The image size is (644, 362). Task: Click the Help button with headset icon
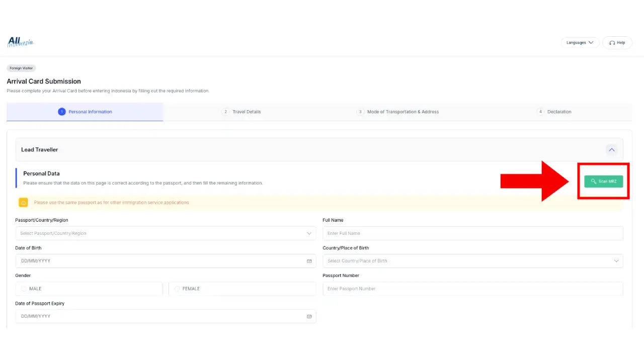point(617,43)
